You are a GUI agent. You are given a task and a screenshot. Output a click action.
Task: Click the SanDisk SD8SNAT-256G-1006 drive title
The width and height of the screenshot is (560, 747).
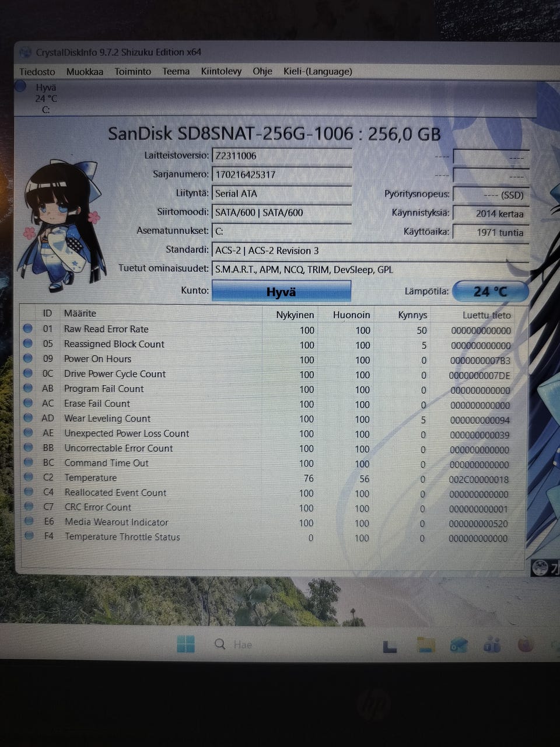click(x=274, y=134)
